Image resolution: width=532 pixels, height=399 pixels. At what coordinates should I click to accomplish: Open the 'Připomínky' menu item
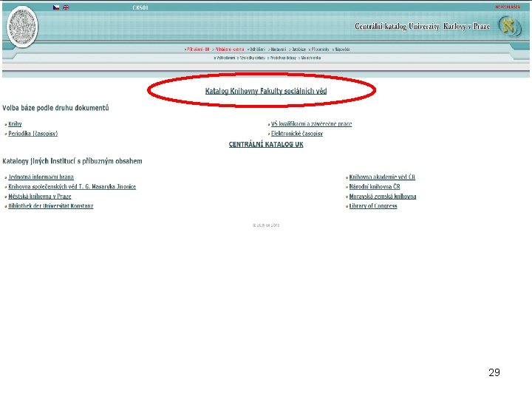(320, 50)
